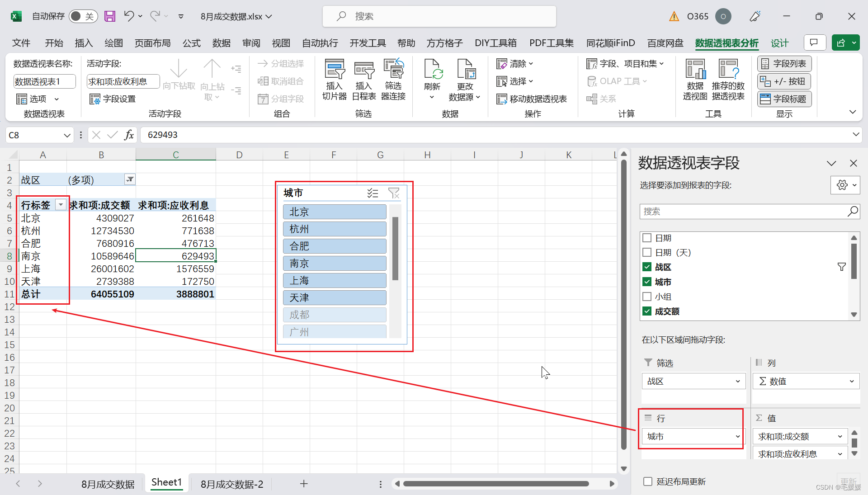
Task: Toggle AutoSave (自动保存) switch
Action: (83, 16)
